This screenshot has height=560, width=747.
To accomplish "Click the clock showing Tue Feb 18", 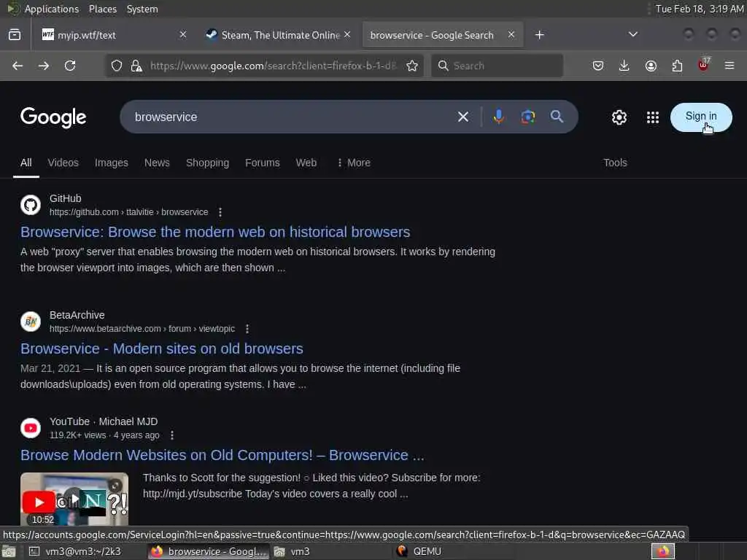I will (x=700, y=9).
